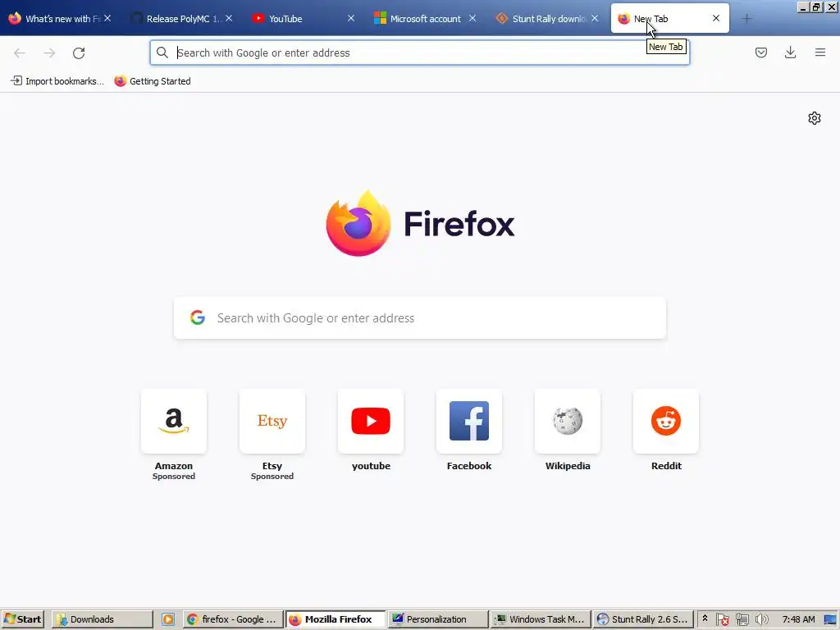Click the Action Center flag tray icon
840x630 pixels.
[x=722, y=619]
